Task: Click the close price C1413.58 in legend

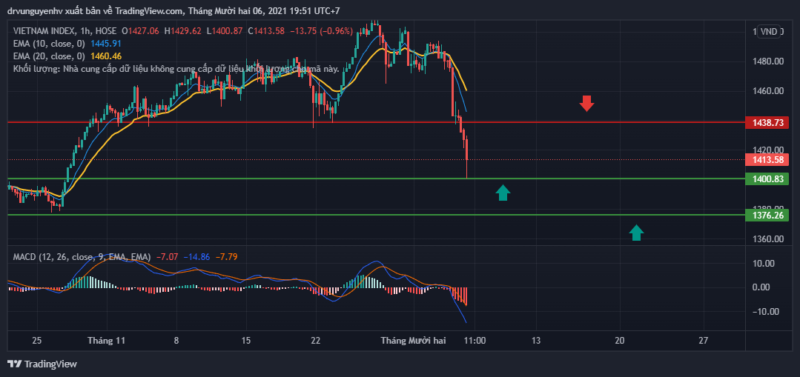Action: [x=267, y=31]
